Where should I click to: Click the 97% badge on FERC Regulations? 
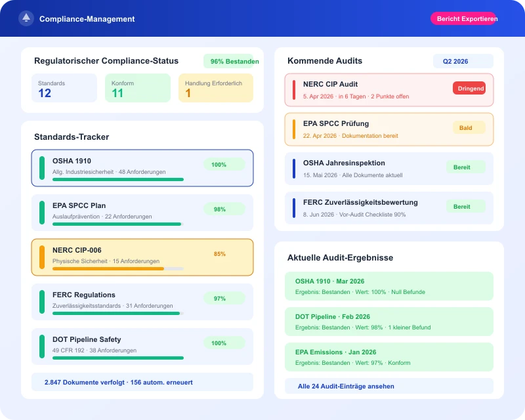pos(224,298)
